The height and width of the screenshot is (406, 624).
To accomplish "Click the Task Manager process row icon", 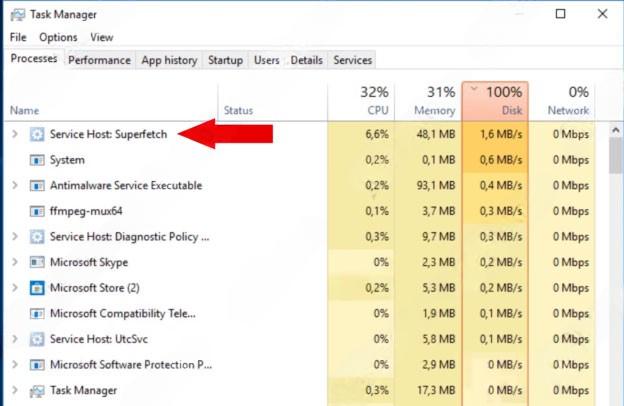I will tap(37, 391).
